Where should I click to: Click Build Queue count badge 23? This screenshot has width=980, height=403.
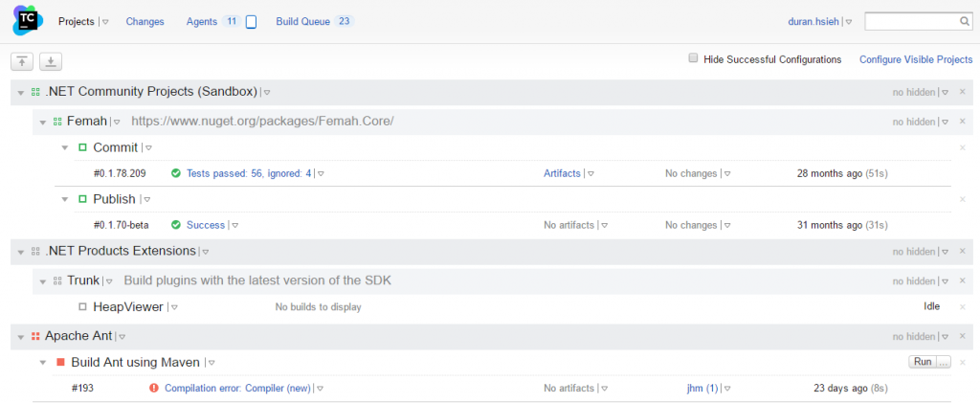tap(344, 21)
